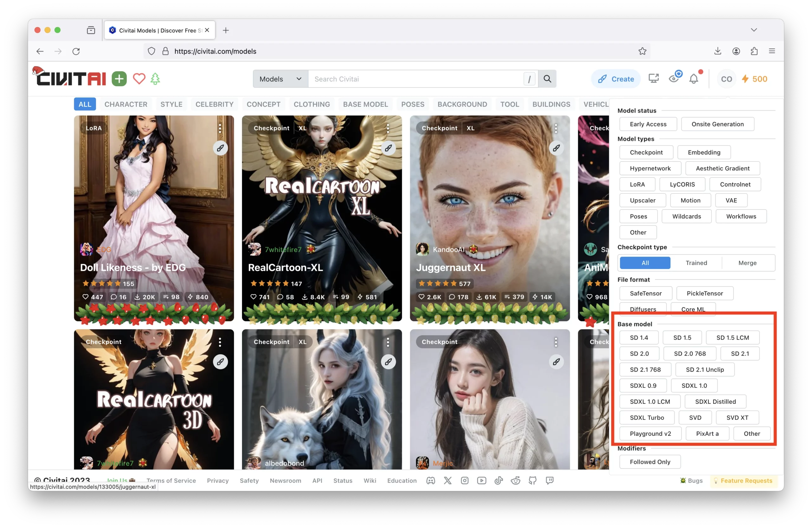This screenshot has height=528, width=812.
Task: Toggle Onsite Generation filter
Action: coord(718,124)
